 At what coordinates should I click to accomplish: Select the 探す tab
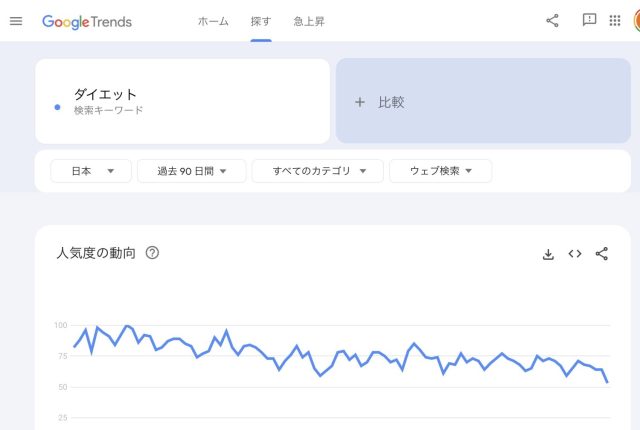point(260,21)
